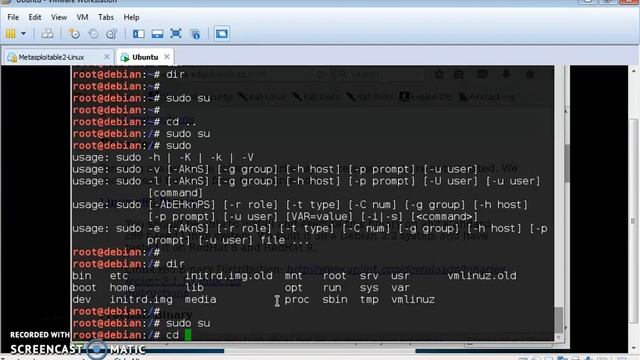Click 'proc' in the directory listing
640x360 pixels.
[297, 300]
